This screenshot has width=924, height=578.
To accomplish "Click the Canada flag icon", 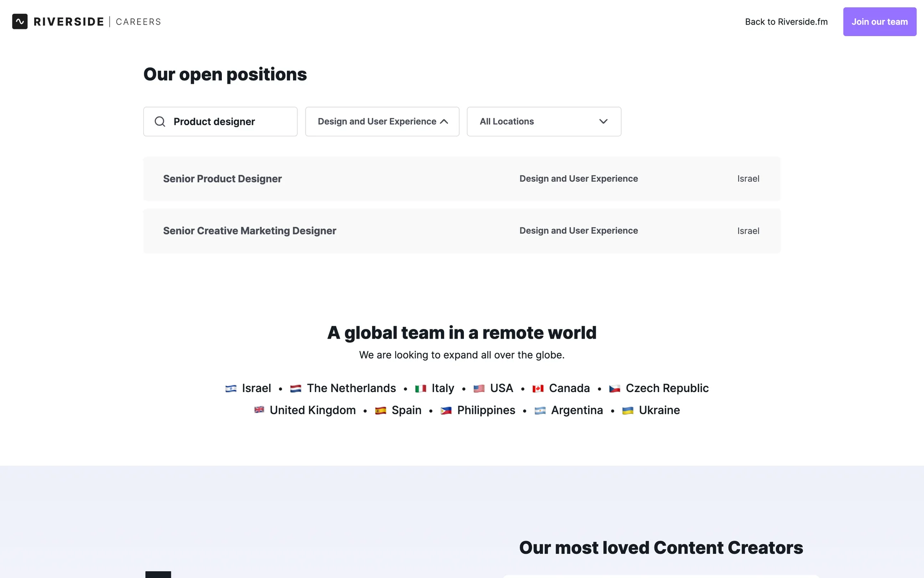I will click(x=538, y=389).
